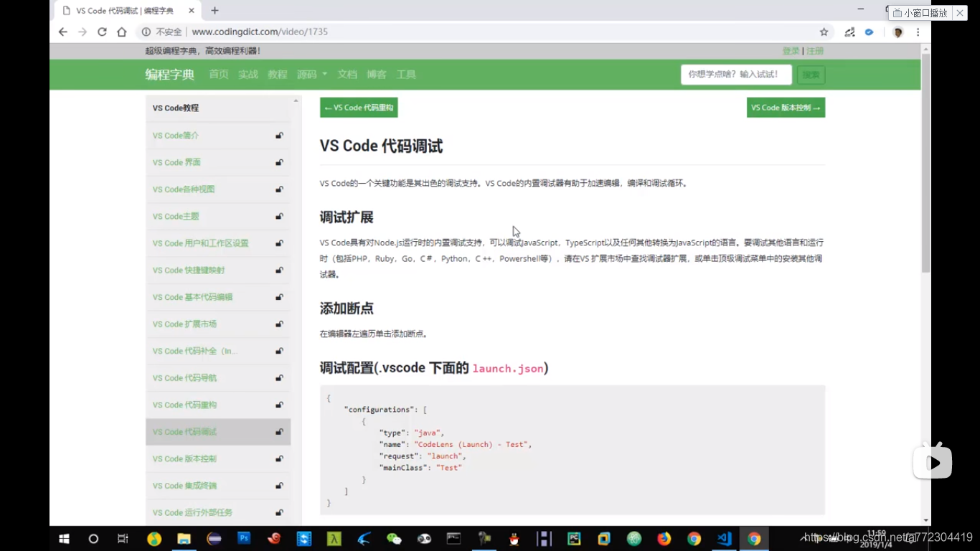Click the lock icon beside VS Code 版本控制
The image size is (980, 551).
[279, 459]
